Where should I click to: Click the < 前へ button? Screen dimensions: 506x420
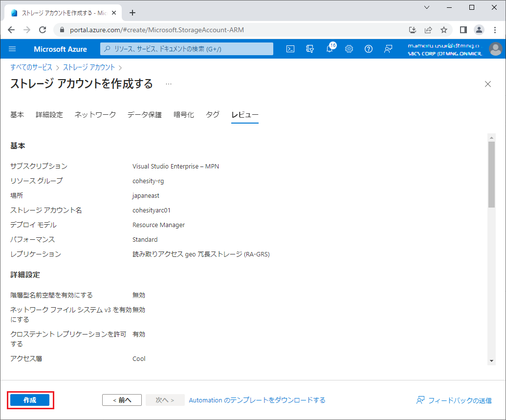(122, 400)
